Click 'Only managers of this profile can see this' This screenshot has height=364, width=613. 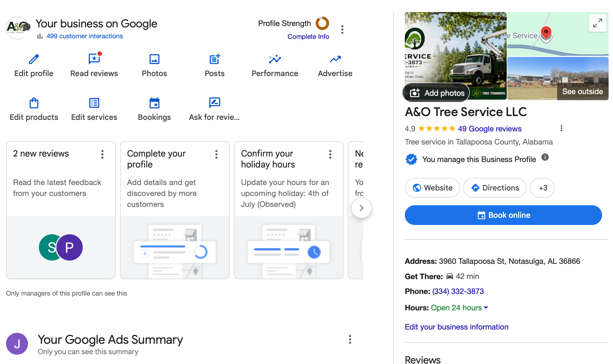tap(66, 293)
